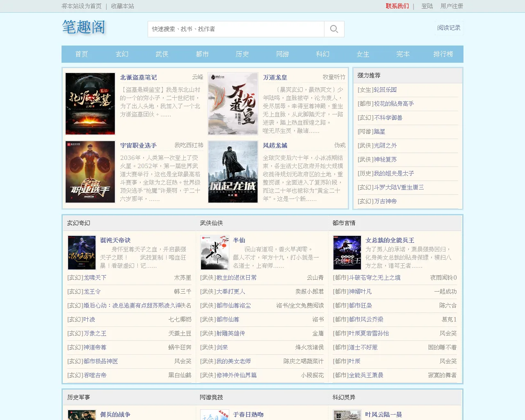The height and width of the screenshot is (420, 525).
Task: Click 收藏本站 link
Action: (123, 6)
